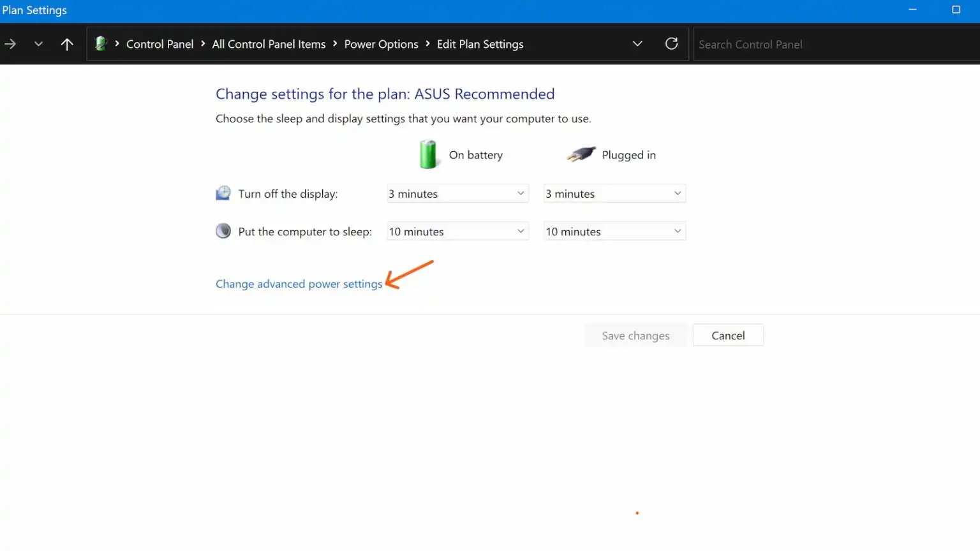This screenshot has height=551, width=980.
Task: Go up one level with the up arrow
Action: click(x=67, y=44)
